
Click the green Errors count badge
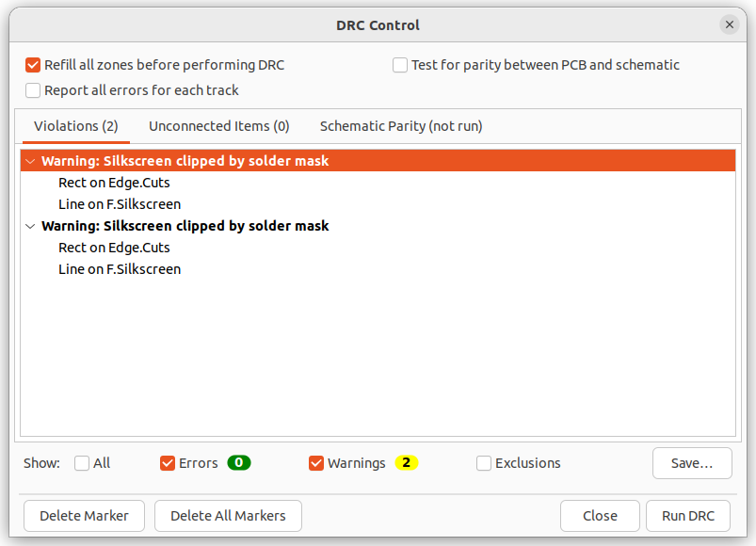point(238,462)
